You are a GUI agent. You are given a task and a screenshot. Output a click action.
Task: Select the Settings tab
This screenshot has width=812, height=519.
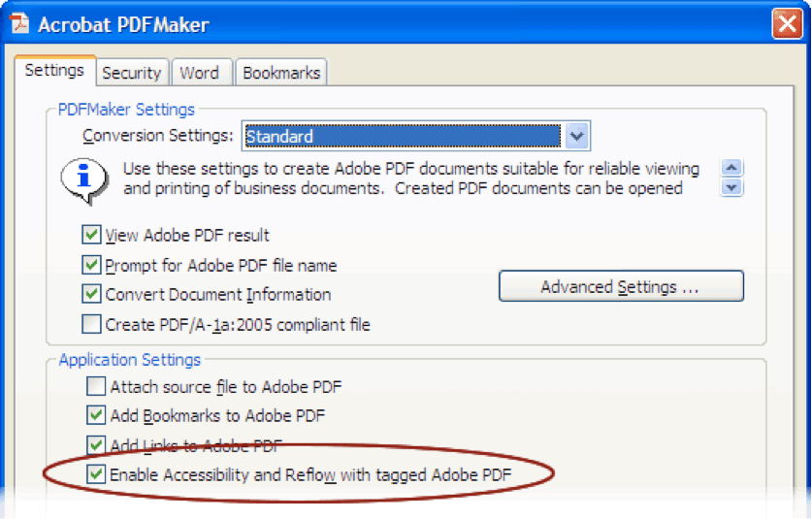54,71
